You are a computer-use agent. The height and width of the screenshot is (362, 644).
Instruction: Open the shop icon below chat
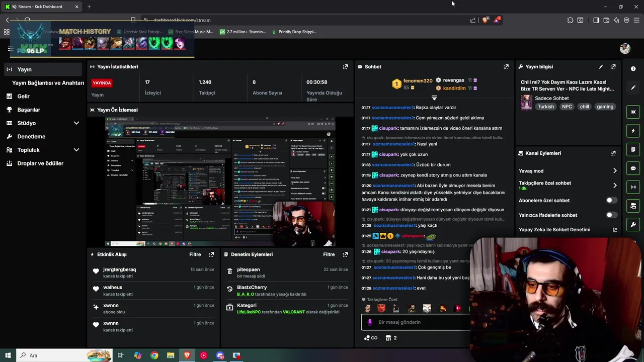pos(388,338)
